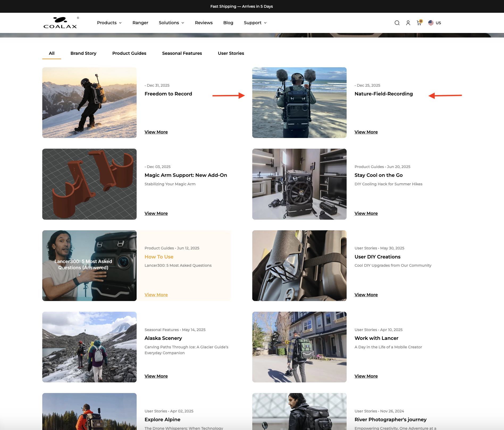Click the backpack cooling fan thumbnail
The width and height of the screenshot is (504, 430).
tap(299, 184)
